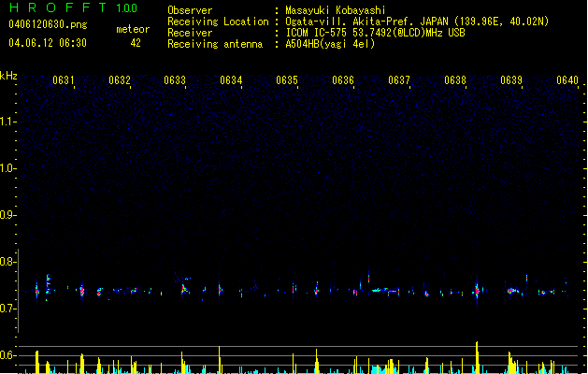
Task: Click the 'meteor' label
Action: pyautogui.click(x=133, y=29)
